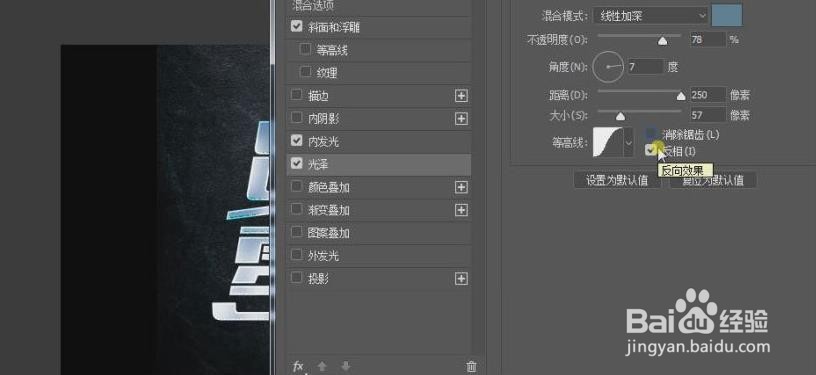The width and height of the screenshot is (816, 375).
Task: Click the 不透明度 opacity slider handle
Action: point(662,41)
